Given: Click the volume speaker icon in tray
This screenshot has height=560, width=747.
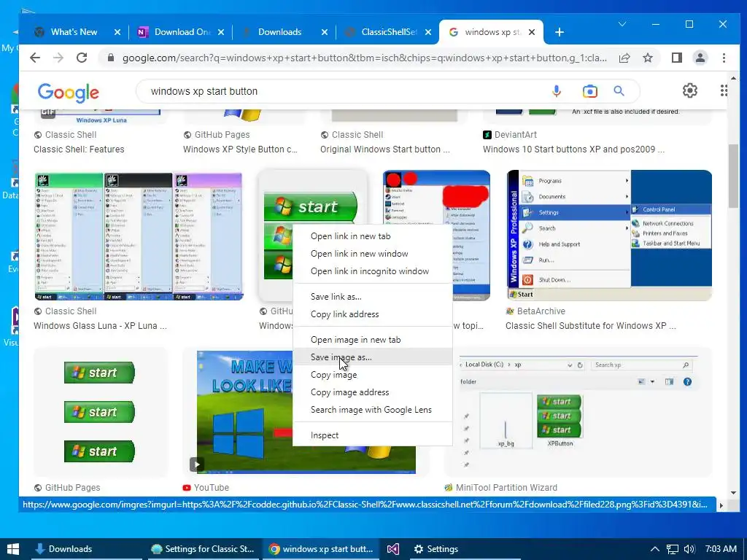Looking at the screenshot, I should pos(689,549).
